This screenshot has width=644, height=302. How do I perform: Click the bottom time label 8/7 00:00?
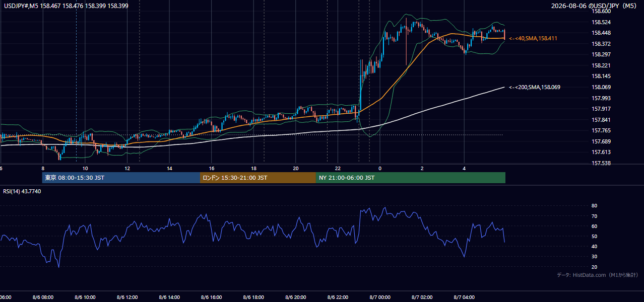pyautogui.click(x=380, y=297)
